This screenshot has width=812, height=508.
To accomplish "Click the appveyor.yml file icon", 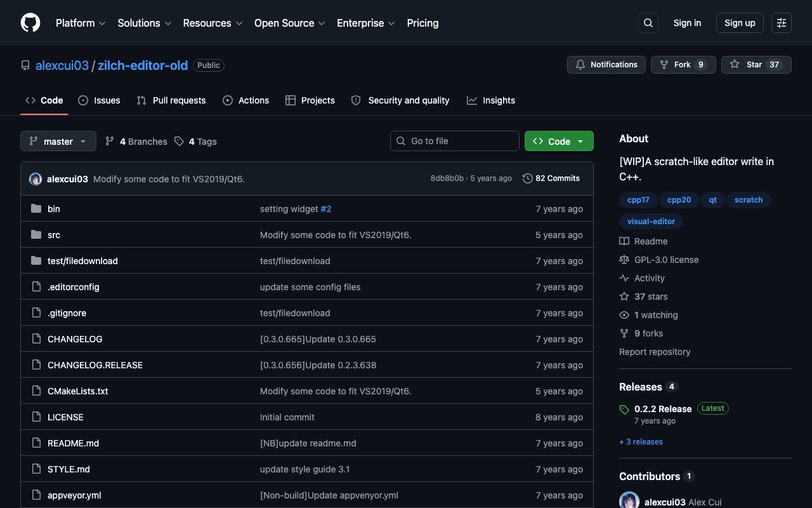I will click(x=36, y=495).
